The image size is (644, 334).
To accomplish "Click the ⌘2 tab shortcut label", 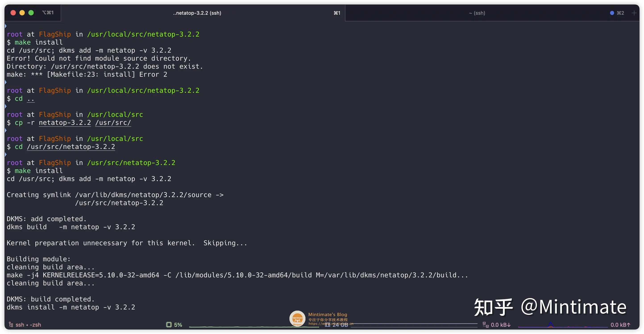I will (621, 13).
